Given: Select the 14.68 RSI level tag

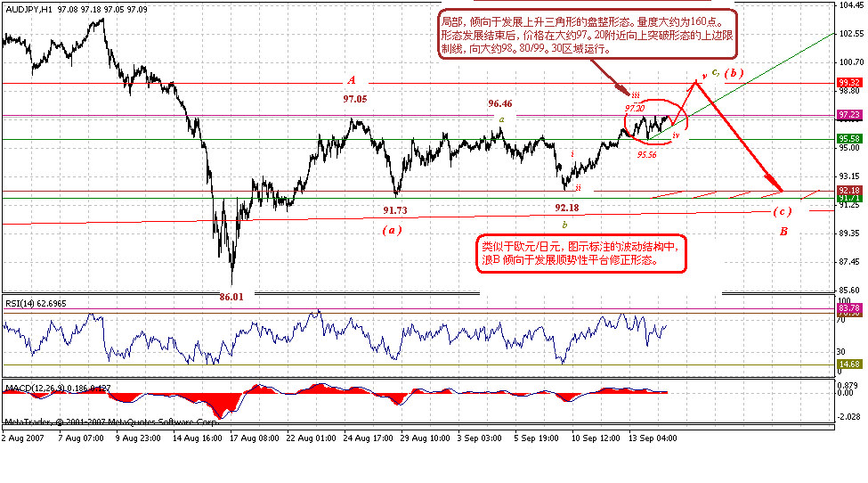Looking at the screenshot, I should click(x=849, y=364).
